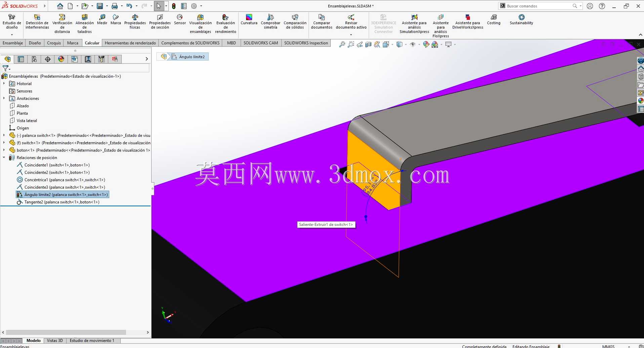This screenshot has height=348, width=644.
Task: Open the Options gear icon
Action: 194,6
